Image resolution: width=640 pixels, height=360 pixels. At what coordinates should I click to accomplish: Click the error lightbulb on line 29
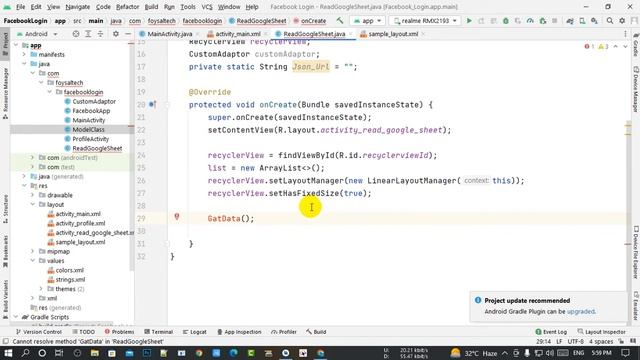coord(177,217)
